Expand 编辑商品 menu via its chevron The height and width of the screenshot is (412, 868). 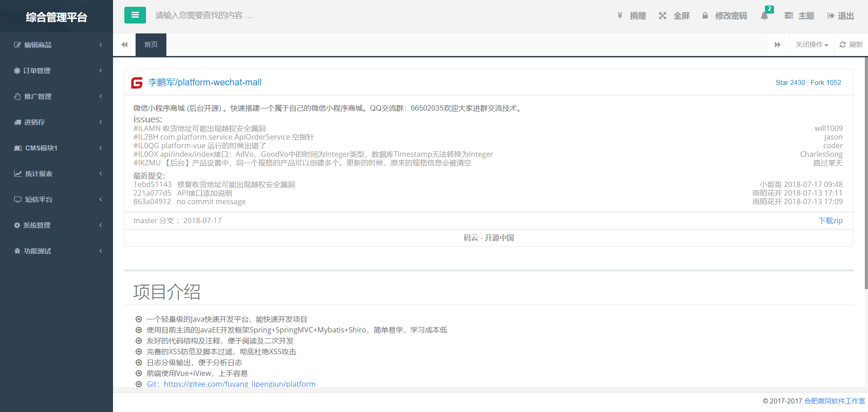(101, 45)
